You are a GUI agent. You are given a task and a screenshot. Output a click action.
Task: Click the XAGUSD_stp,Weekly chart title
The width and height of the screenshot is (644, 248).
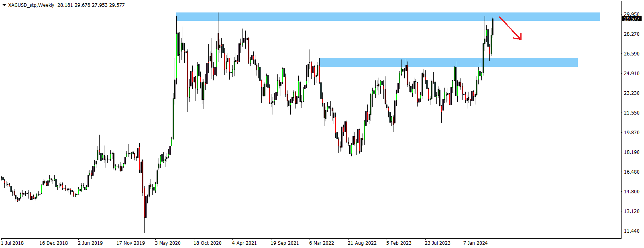(31, 5)
